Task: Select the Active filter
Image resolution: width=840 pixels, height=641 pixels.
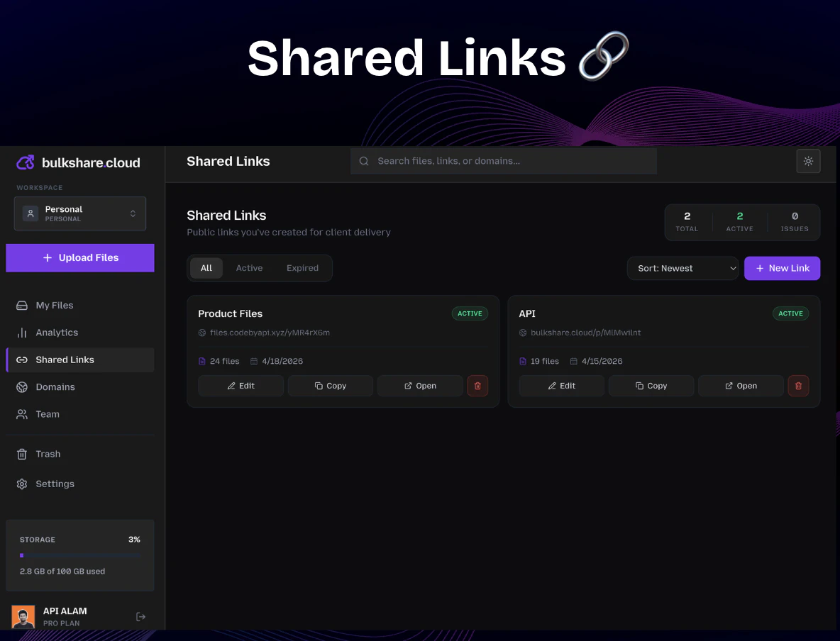Action: point(249,268)
